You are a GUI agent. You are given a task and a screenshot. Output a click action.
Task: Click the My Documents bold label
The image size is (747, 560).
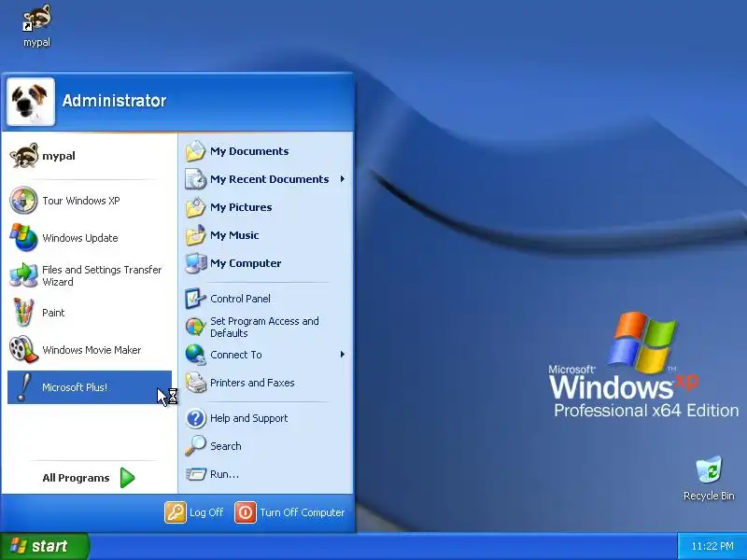(x=249, y=151)
